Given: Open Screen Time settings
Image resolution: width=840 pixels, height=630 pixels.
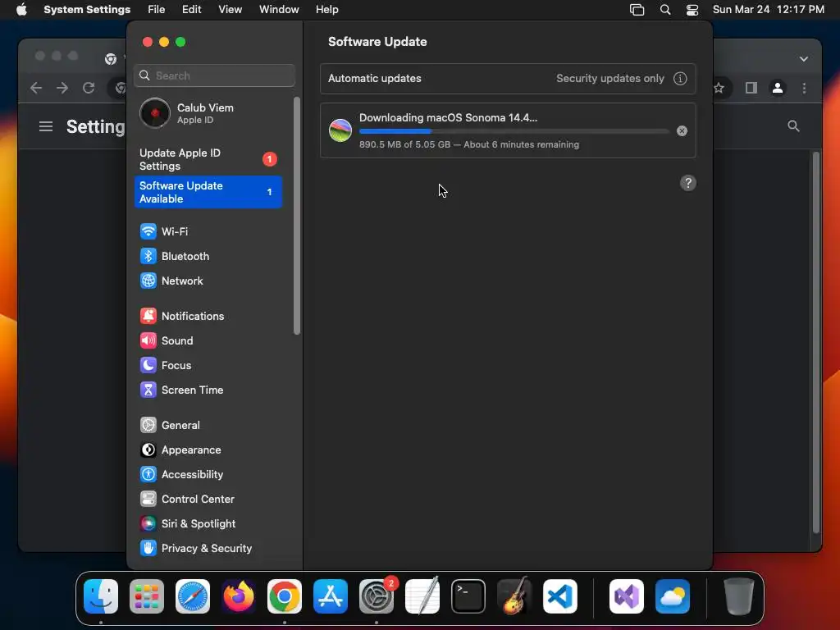Looking at the screenshot, I should point(209,390).
